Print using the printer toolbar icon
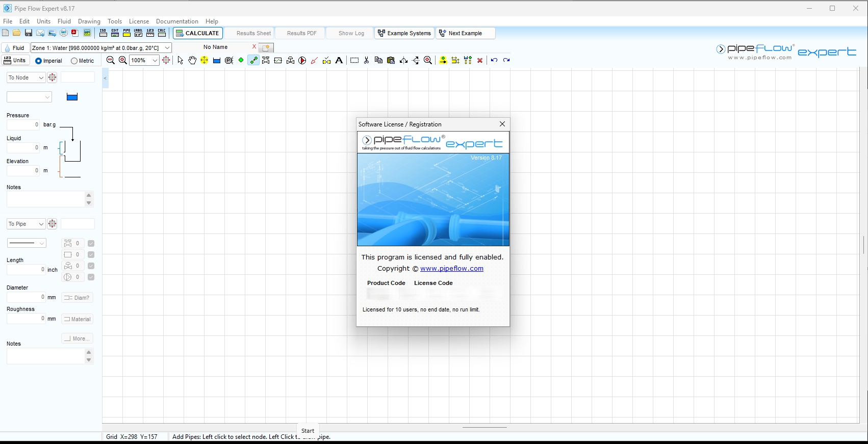The height and width of the screenshot is (444, 868). point(64,33)
